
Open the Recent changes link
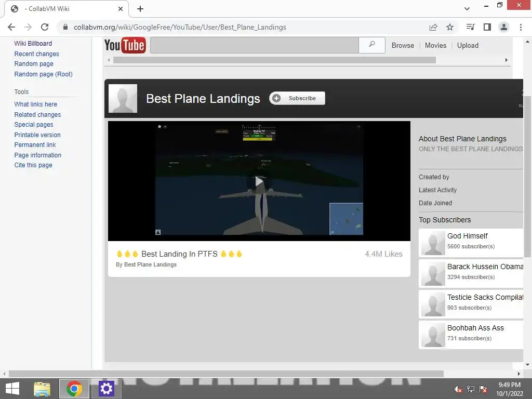point(37,54)
